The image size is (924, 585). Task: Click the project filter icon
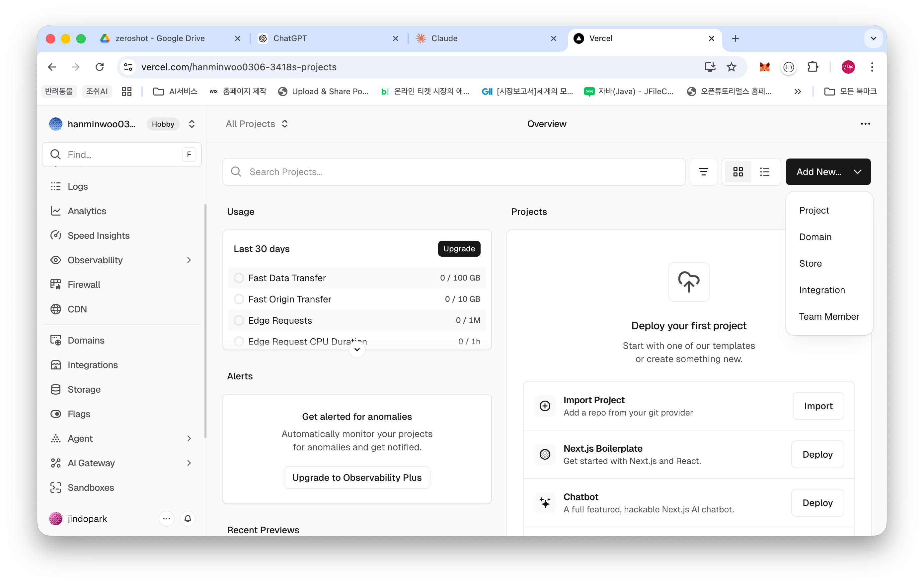pos(703,172)
